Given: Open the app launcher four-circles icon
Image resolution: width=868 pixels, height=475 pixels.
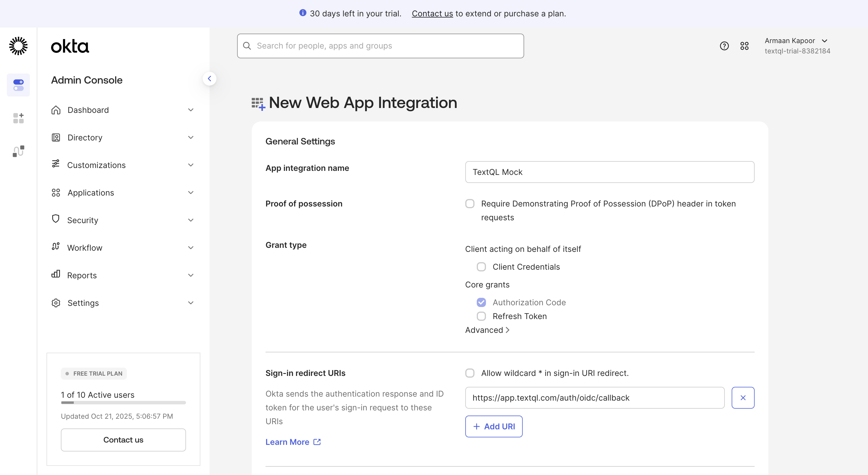Looking at the screenshot, I should coord(744,46).
